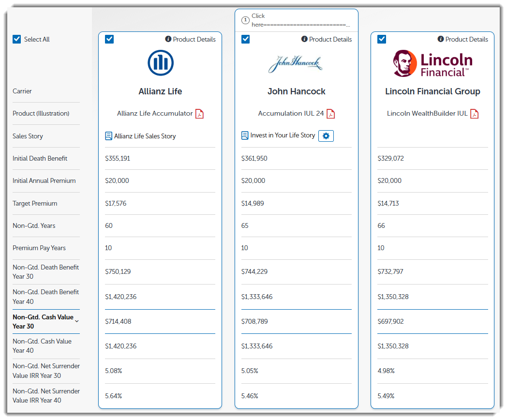Open the Allianz Life Sales Story link

145,136
